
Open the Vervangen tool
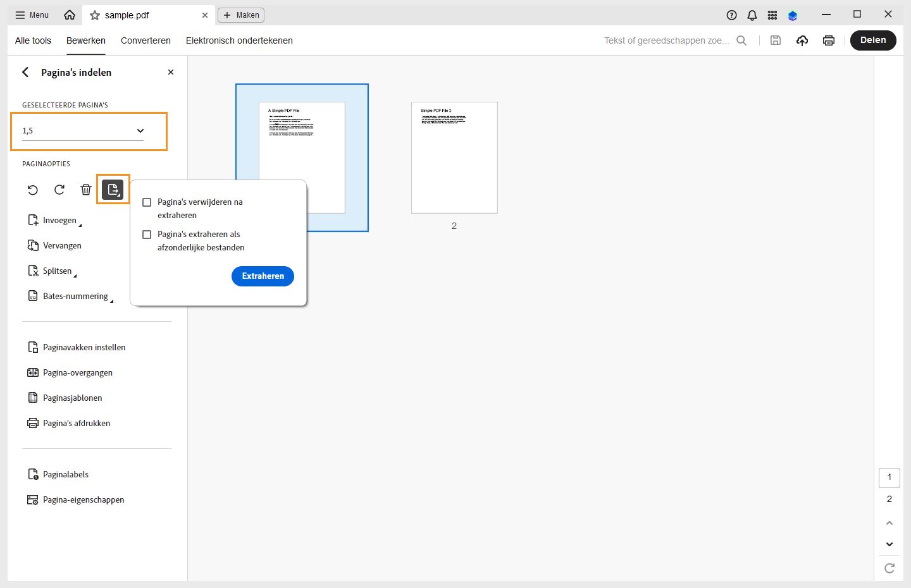pos(61,245)
